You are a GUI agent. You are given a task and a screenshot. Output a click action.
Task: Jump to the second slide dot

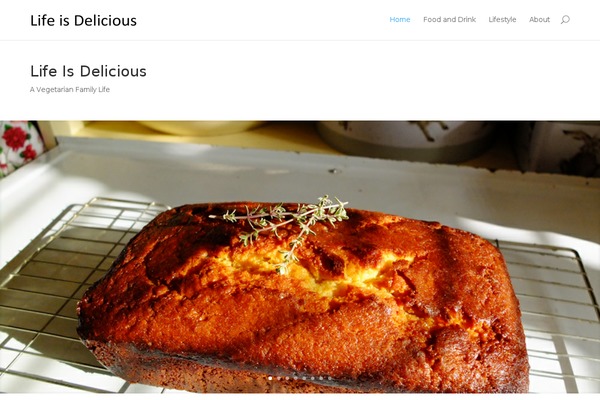click(x=279, y=378)
